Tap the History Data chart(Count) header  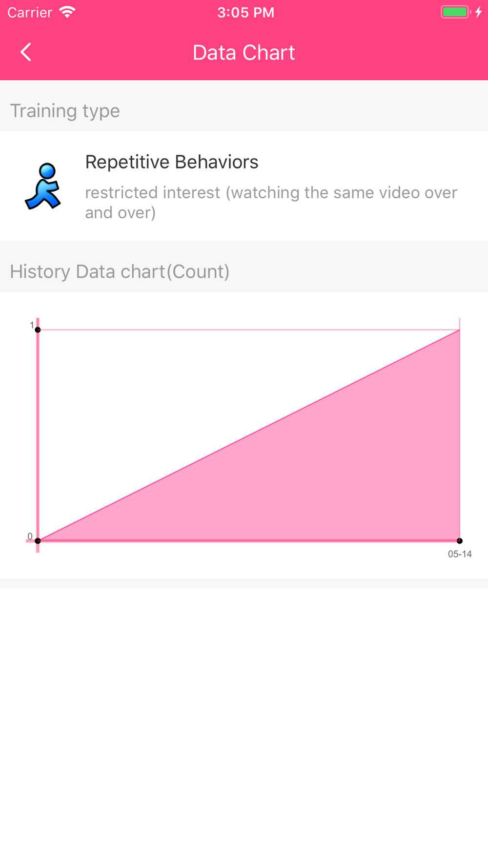pyautogui.click(x=120, y=271)
